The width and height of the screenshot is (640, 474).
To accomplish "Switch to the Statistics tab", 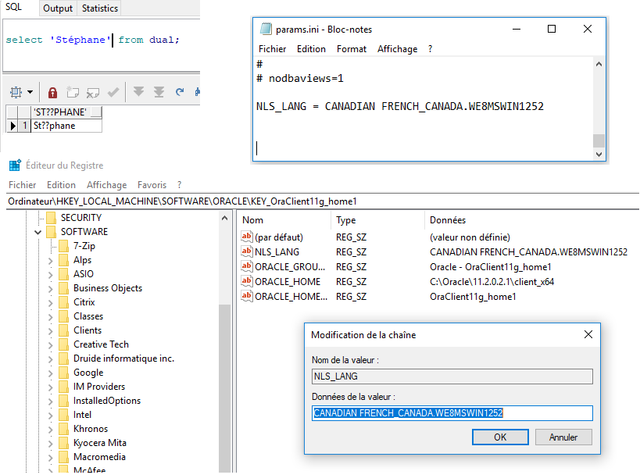I will (100, 8).
